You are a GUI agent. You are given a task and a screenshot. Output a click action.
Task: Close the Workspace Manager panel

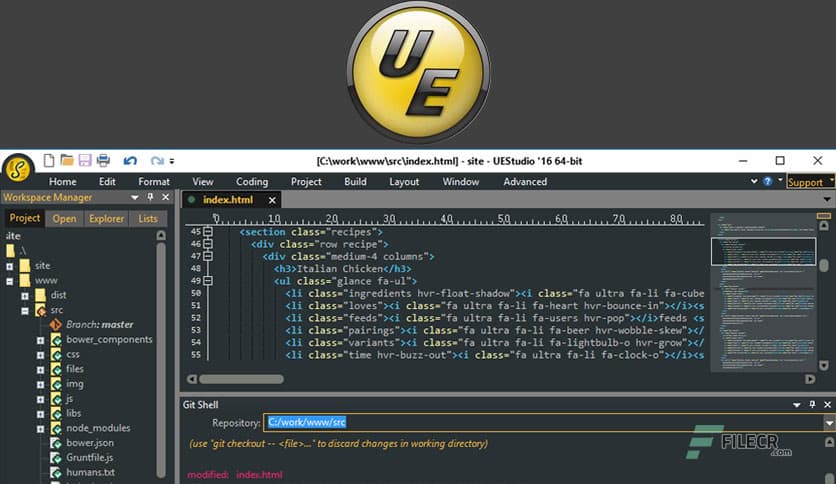point(166,197)
